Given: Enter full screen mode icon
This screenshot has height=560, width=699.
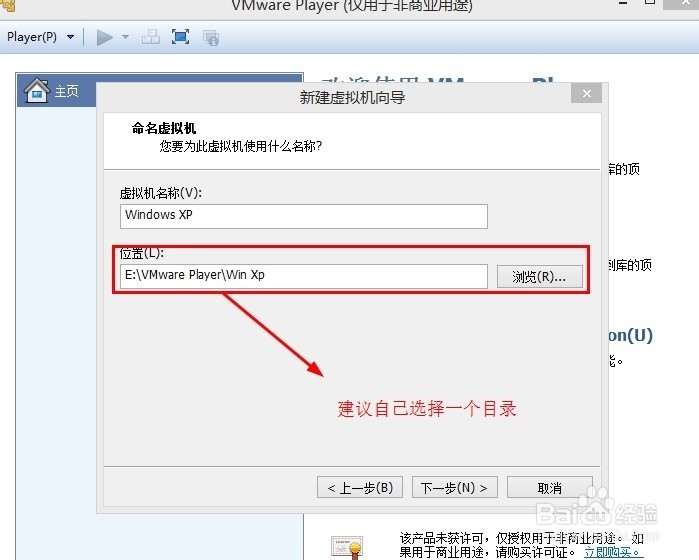Looking at the screenshot, I should (x=181, y=37).
